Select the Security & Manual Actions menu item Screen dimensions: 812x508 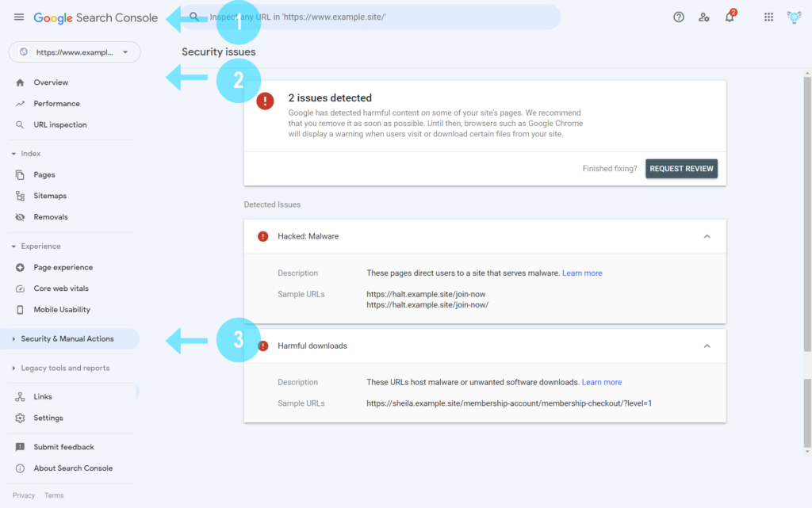(x=66, y=338)
